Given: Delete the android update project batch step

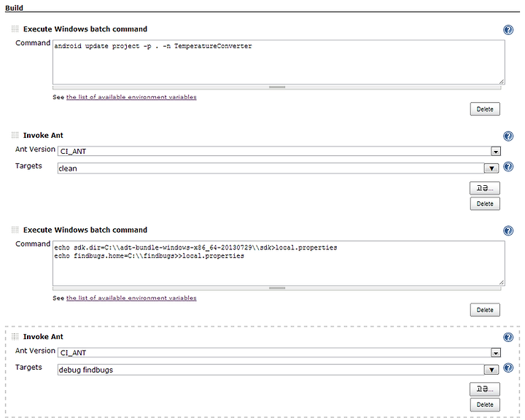Looking at the screenshot, I should pyautogui.click(x=485, y=109).
